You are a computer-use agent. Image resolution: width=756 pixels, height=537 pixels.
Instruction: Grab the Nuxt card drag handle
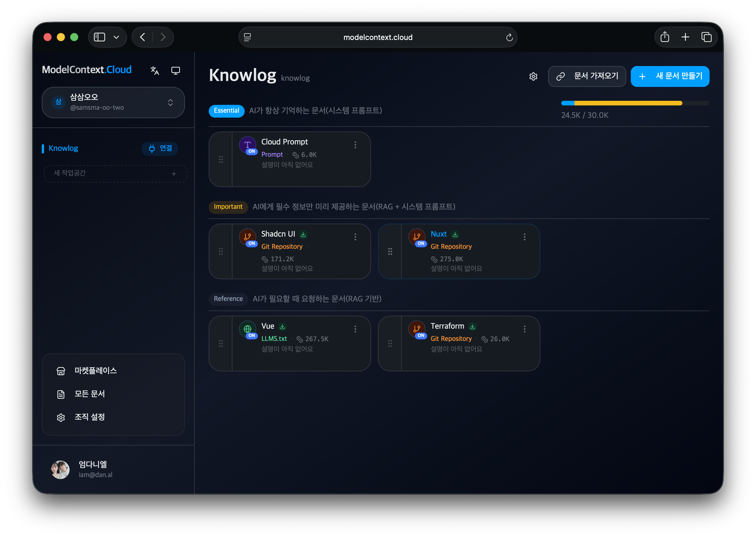(x=390, y=252)
